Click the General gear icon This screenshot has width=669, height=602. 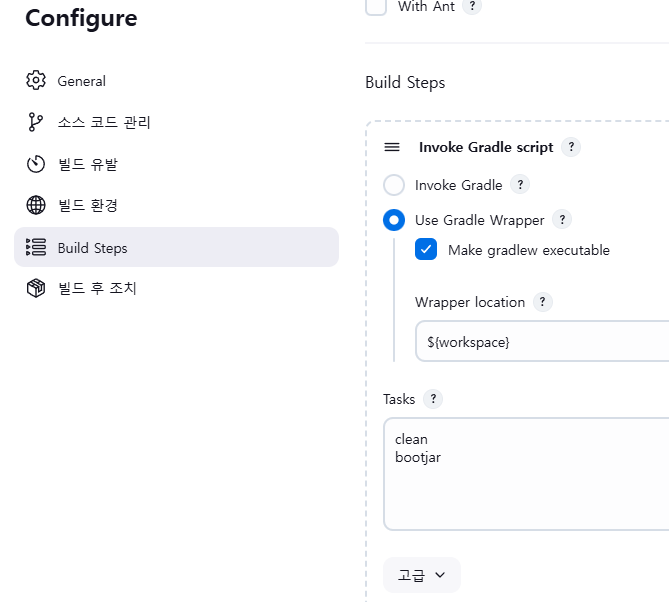pyautogui.click(x=36, y=80)
